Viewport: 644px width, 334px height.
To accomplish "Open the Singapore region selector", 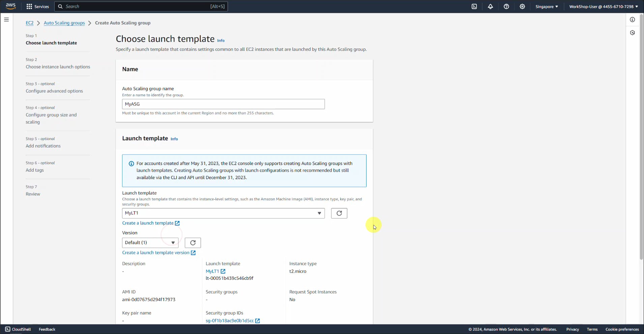I will click(x=546, y=6).
